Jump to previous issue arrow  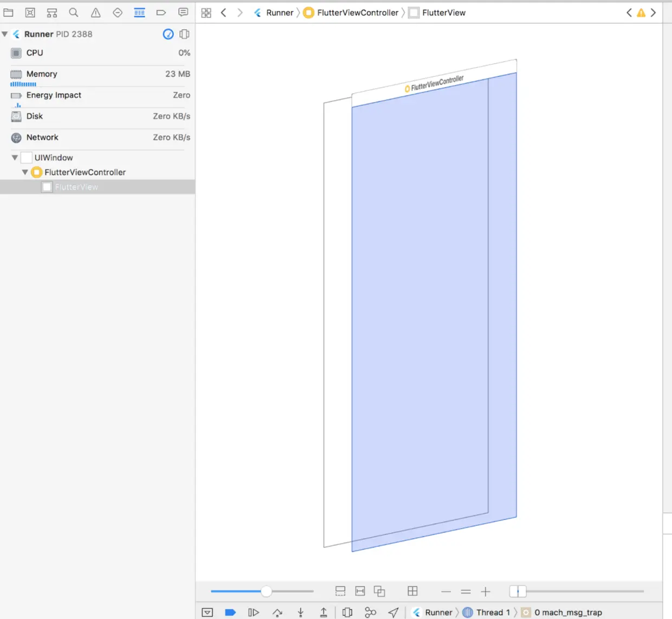point(629,12)
